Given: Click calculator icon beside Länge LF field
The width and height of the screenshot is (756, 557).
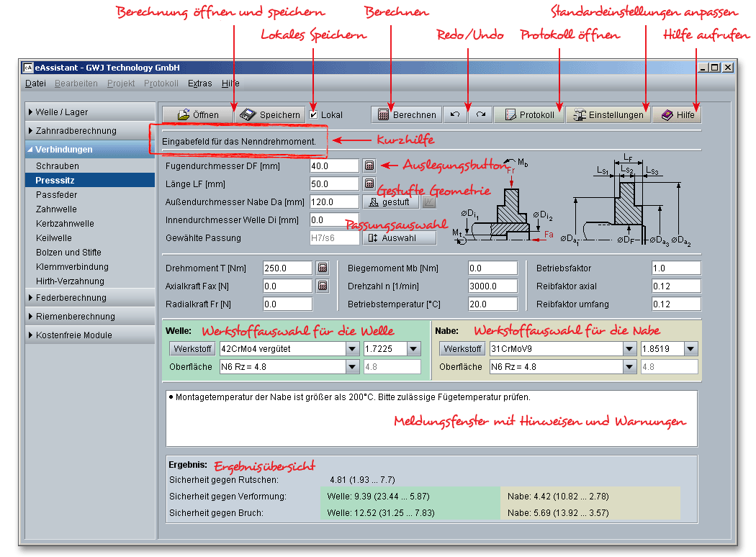Looking at the screenshot, I should pyautogui.click(x=369, y=184).
